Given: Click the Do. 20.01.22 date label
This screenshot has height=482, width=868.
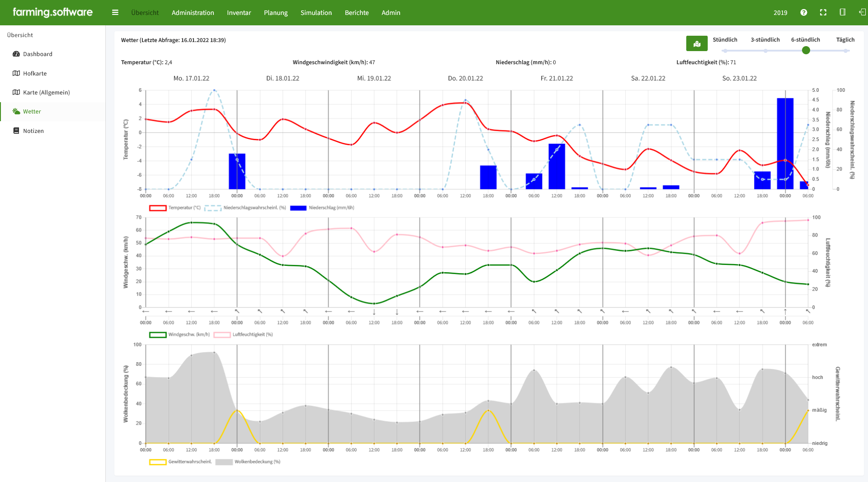Looking at the screenshot, I should point(465,78).
